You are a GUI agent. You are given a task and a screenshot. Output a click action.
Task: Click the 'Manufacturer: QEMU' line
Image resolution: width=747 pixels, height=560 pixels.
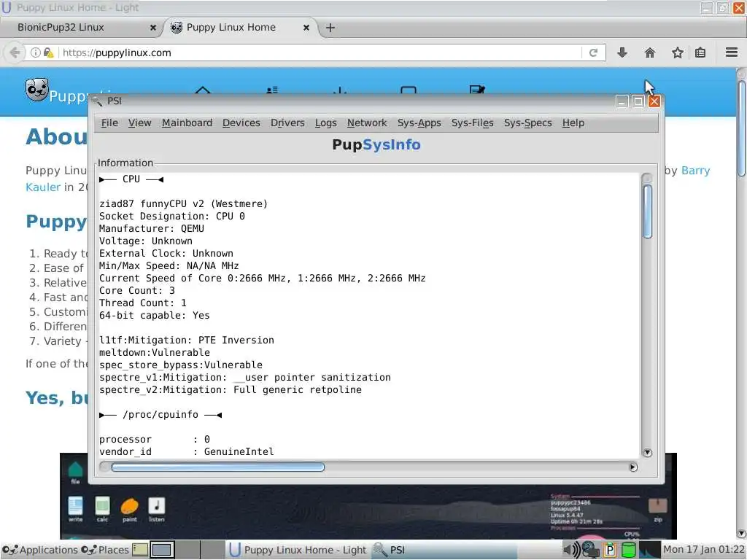coord(152,228)
